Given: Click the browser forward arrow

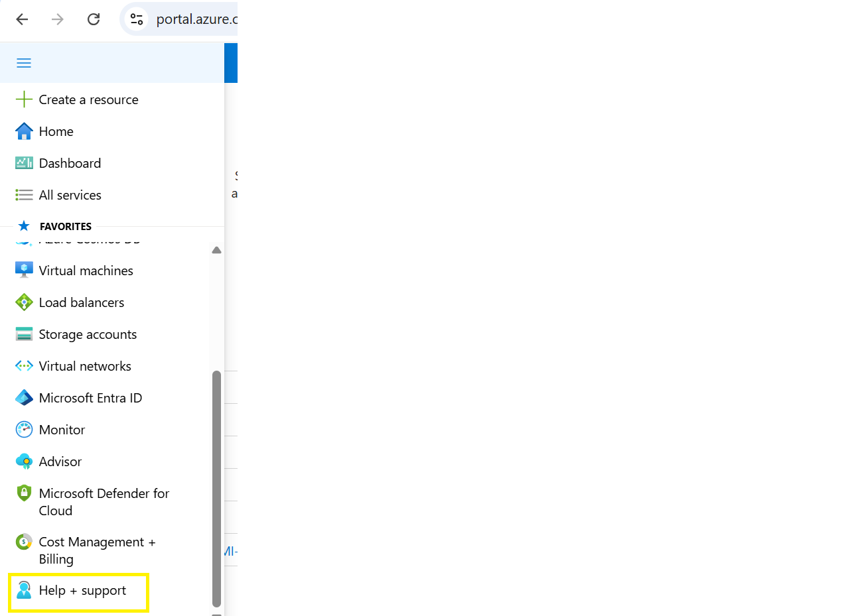Looking at the screenshot, I should (58, 19).
